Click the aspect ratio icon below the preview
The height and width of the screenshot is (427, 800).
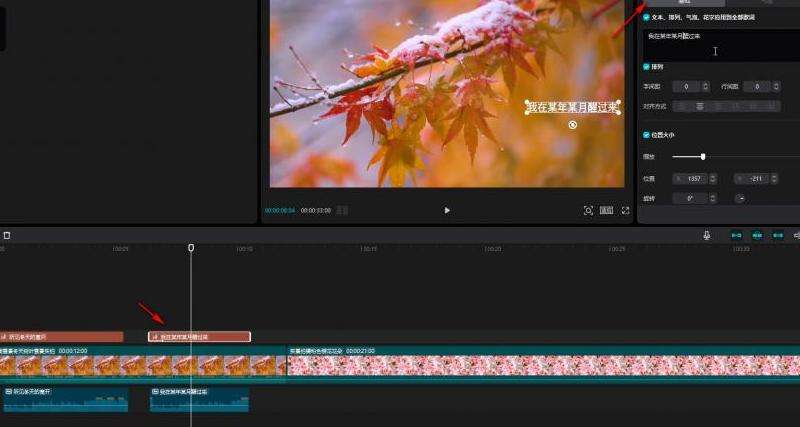coord(606,210)
